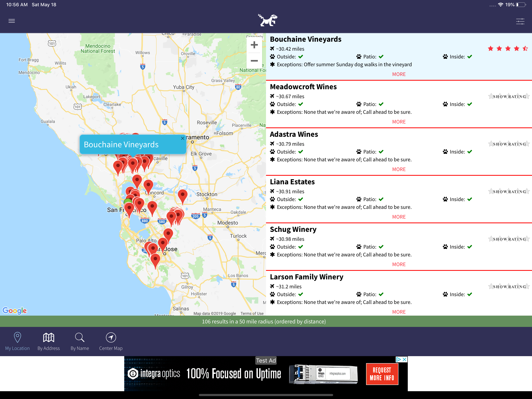Close the Bouchaine Vineyards map popup
532x399 pixels.
tap(182, 138)
